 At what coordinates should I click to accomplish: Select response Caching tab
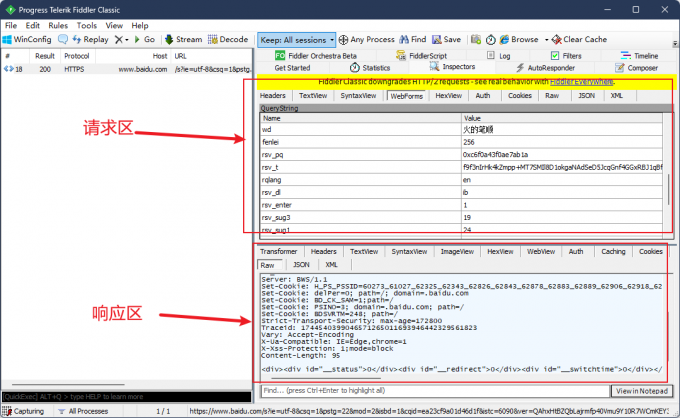click(613, 251)
